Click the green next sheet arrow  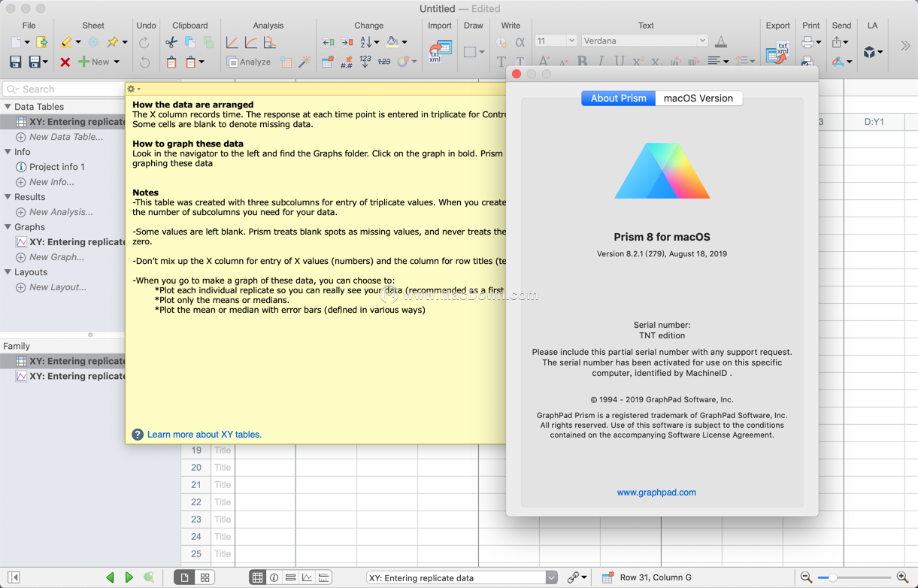[x=129, y=577]
